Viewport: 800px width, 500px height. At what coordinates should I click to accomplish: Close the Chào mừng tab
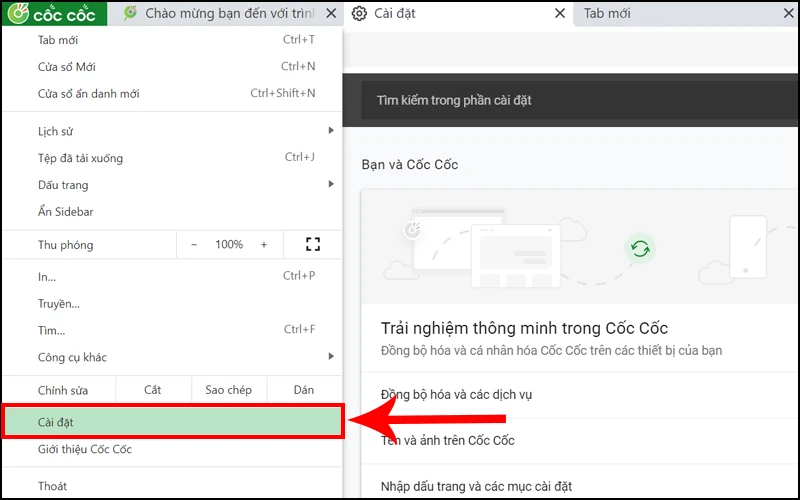click(x=331, y=13)
